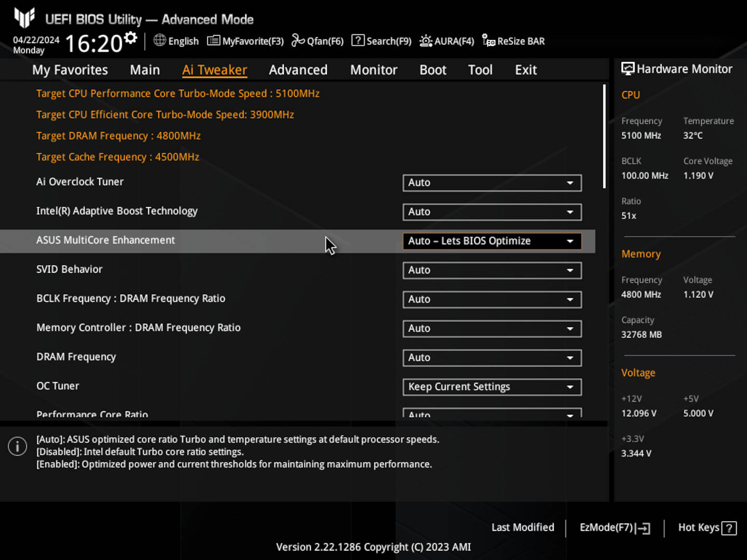Select the Ai Overclock Tuner row label

pos(80,182)
